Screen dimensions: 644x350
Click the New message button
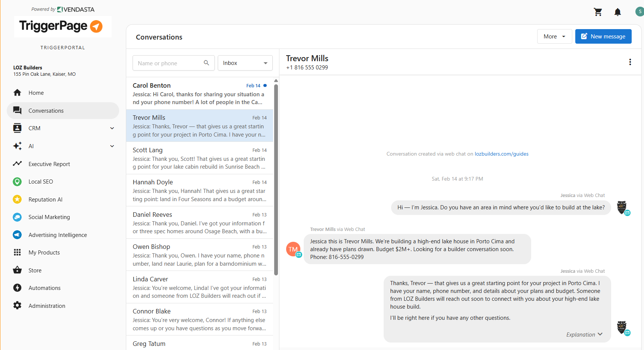tap(603, 37)
